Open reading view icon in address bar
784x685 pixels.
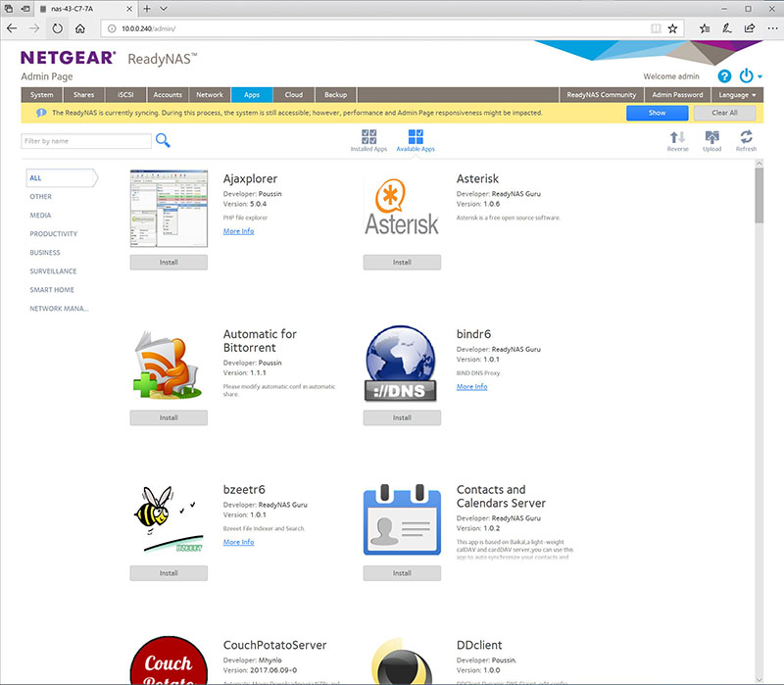(x=656, y=28)
